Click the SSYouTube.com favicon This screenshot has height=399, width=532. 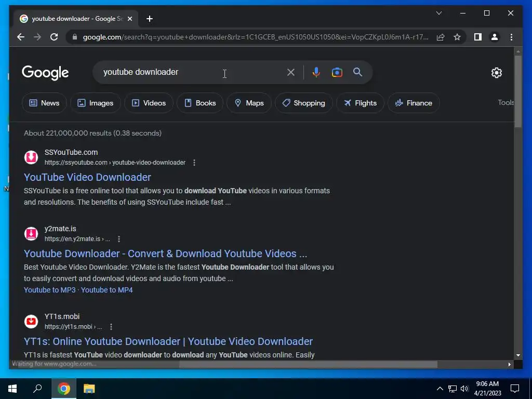(x=31, y=157)
